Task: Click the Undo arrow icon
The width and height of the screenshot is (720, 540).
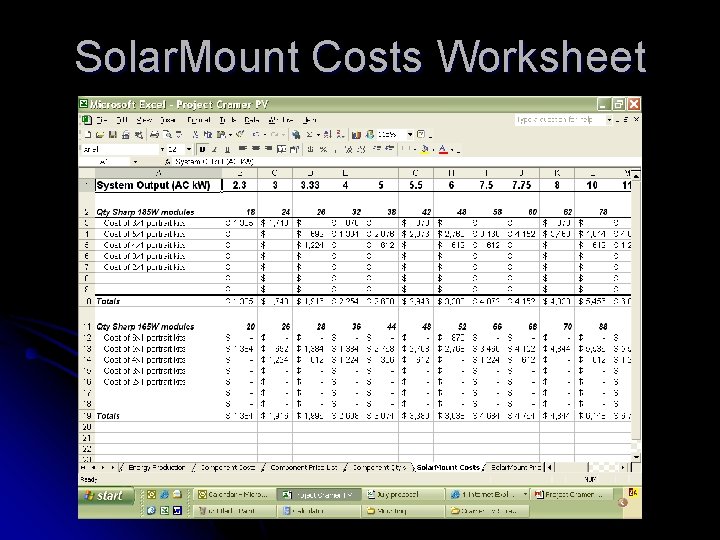Action: pos(256,135)
